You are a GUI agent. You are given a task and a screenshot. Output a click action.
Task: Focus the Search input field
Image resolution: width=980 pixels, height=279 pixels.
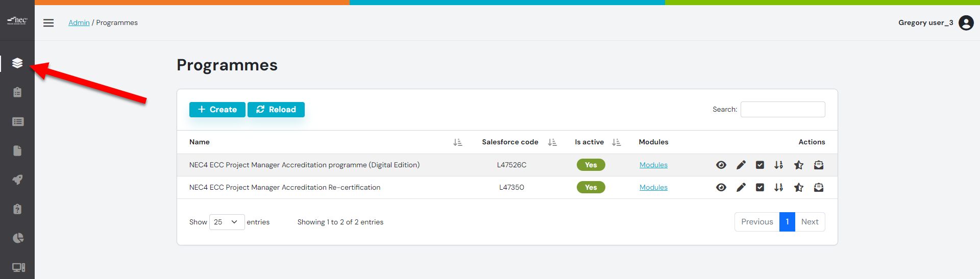point(782,109)
